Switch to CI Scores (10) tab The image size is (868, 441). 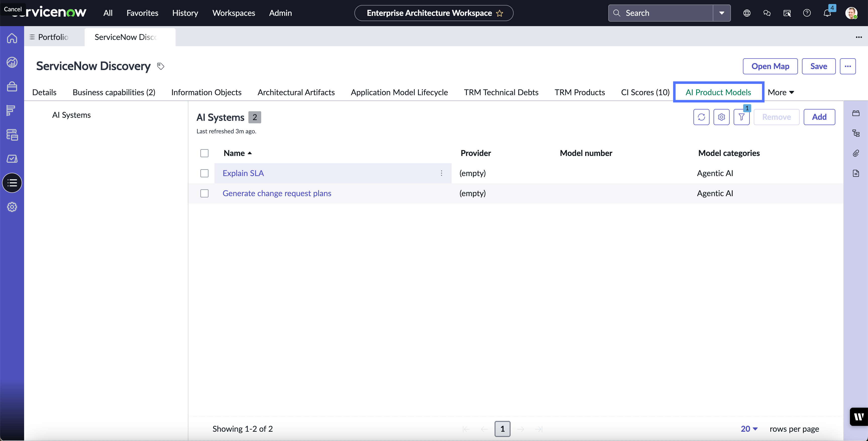(645, 92)
